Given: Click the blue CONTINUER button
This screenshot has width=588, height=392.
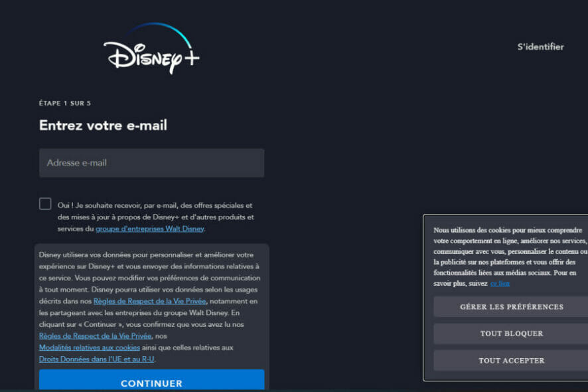Looking at the screenshot, I should (x=151, y=380).
